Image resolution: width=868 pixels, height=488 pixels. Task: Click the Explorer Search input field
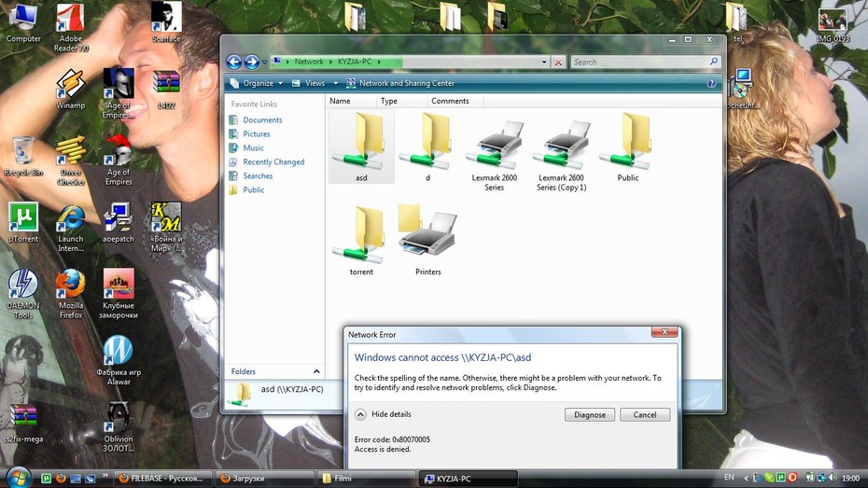pos(640,62)
